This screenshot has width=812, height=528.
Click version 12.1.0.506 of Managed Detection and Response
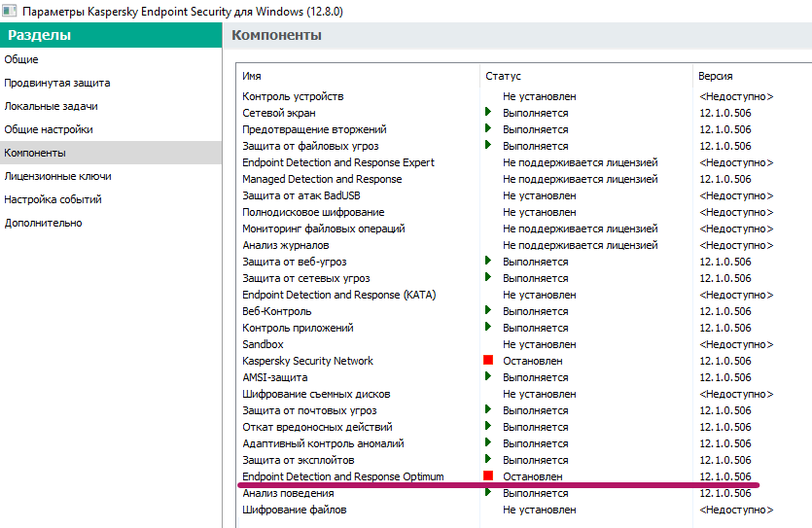click(725, 179)
